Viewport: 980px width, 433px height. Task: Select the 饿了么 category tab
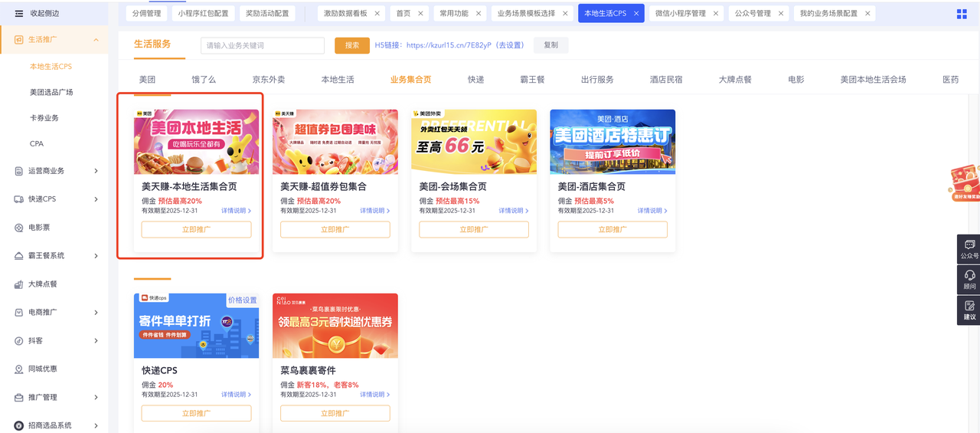(204, 80)
